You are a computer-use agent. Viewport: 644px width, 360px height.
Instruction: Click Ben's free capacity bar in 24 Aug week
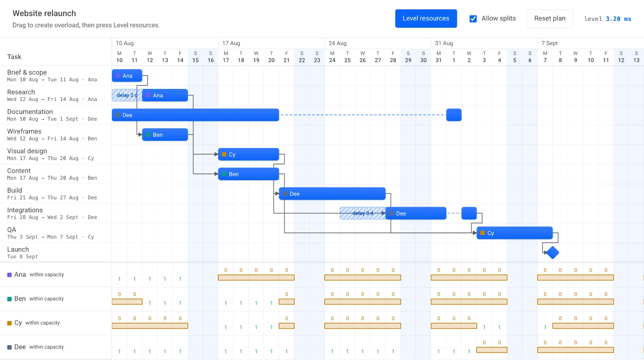(363, 302)
